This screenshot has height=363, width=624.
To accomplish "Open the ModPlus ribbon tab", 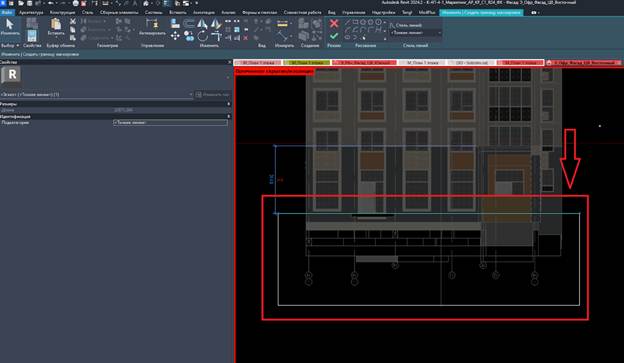I will coord(427,12).
